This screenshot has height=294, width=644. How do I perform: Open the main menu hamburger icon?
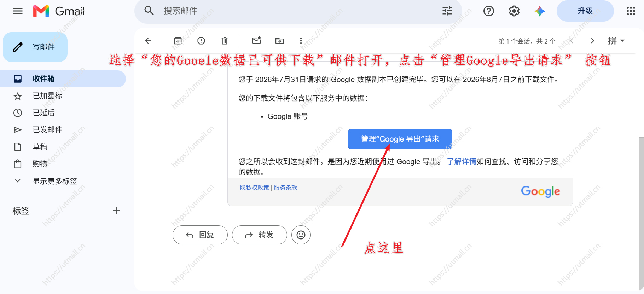click(x=18, y=11)
